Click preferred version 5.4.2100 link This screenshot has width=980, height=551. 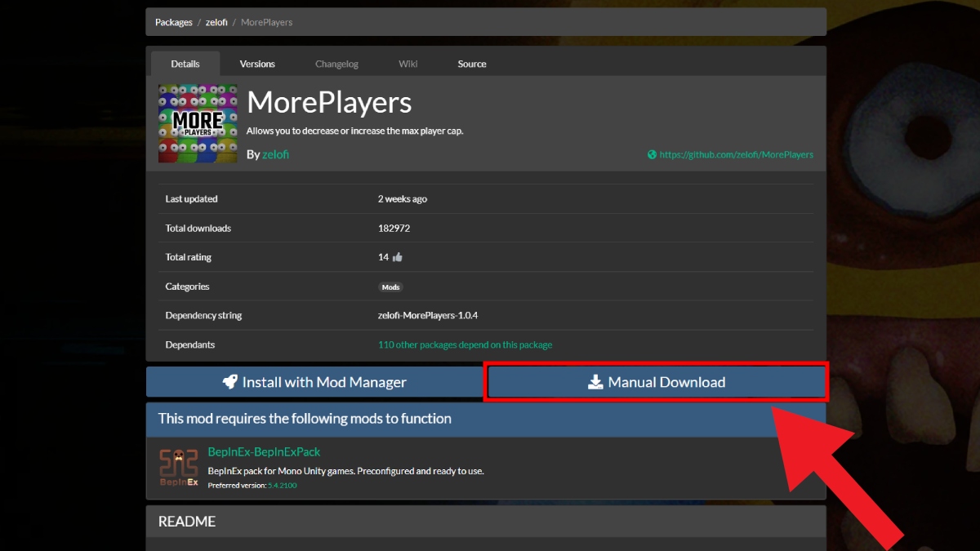point(282,484)
